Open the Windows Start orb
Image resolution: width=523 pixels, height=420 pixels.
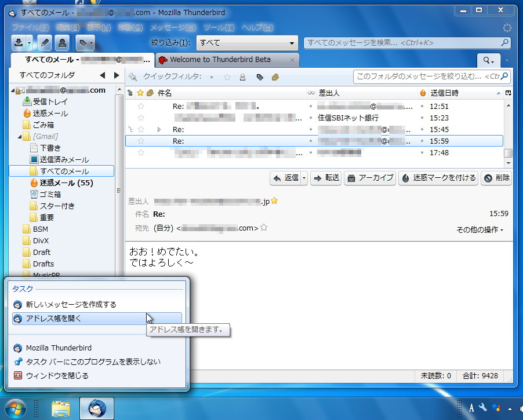(x=16, y=407)
